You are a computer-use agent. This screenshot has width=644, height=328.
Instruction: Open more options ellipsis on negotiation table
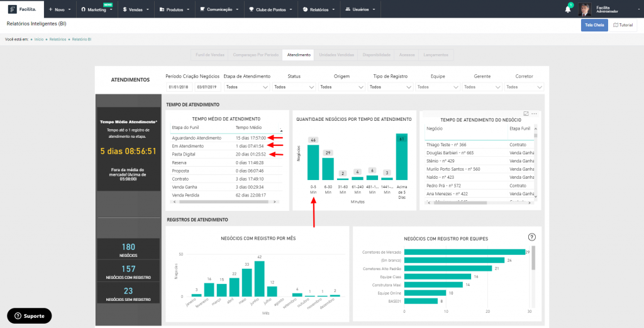pos(535,113)
